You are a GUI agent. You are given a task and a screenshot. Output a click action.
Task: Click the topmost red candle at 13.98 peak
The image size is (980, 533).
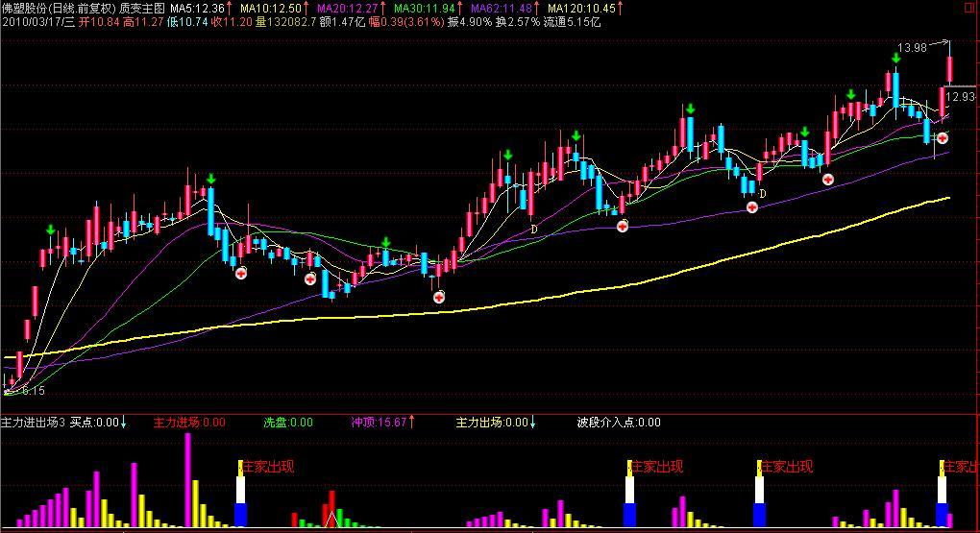[x=950, y=69]
